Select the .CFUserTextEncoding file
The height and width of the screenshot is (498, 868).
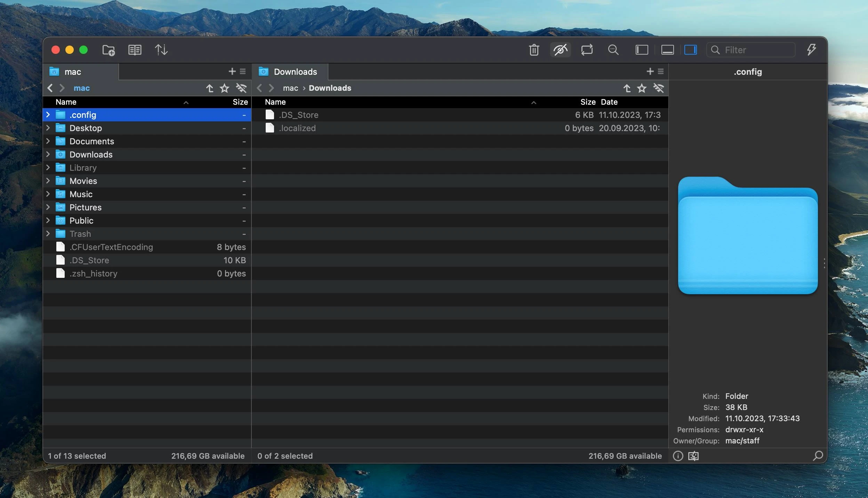coord(147,247)
